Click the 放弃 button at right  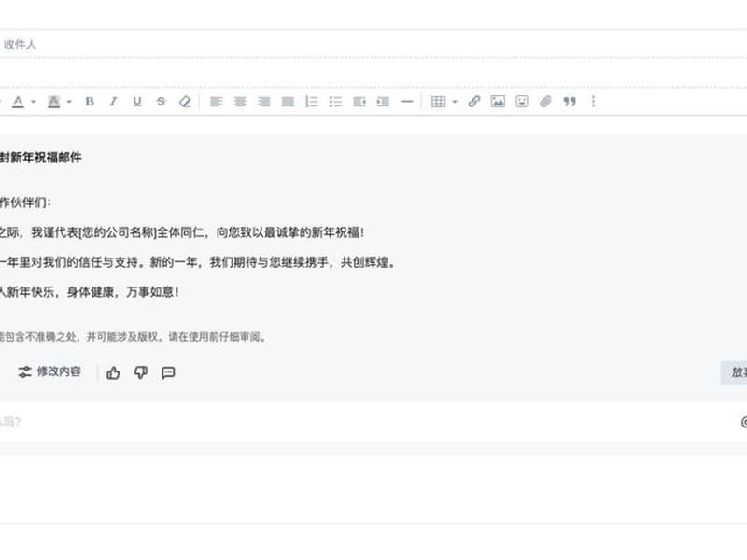(734, 372)
